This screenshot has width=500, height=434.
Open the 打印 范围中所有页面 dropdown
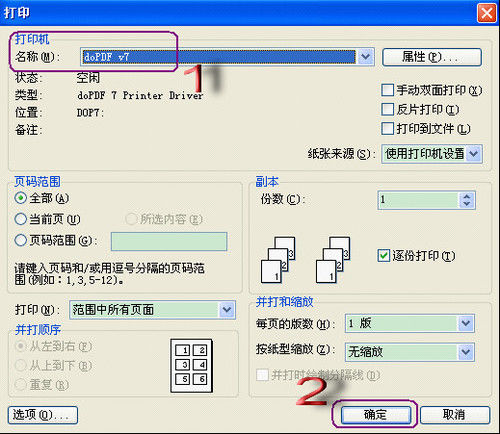[227, 310]
